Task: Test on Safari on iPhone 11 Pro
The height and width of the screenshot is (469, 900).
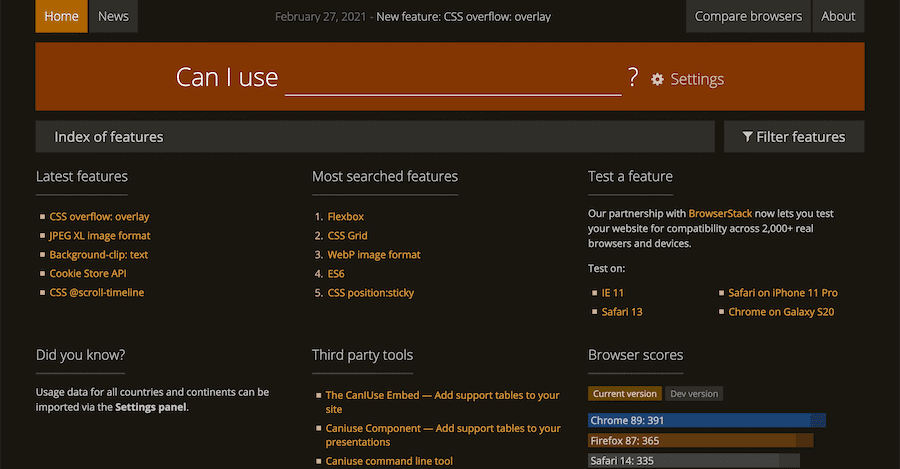Action: [x=783, y=293]
